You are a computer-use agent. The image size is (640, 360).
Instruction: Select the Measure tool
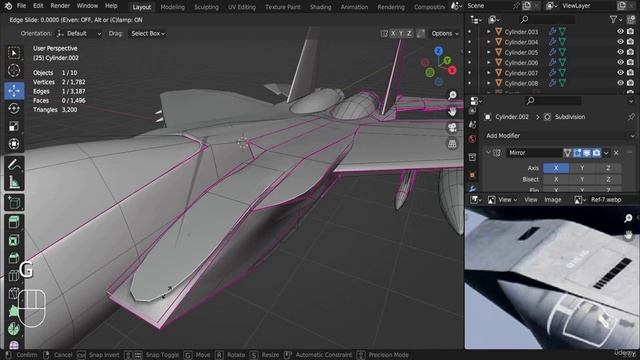pyautogui.click(x=14, y=182)
